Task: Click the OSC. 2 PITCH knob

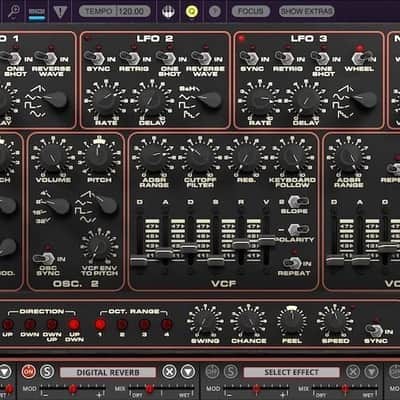Action: point(99,157)
